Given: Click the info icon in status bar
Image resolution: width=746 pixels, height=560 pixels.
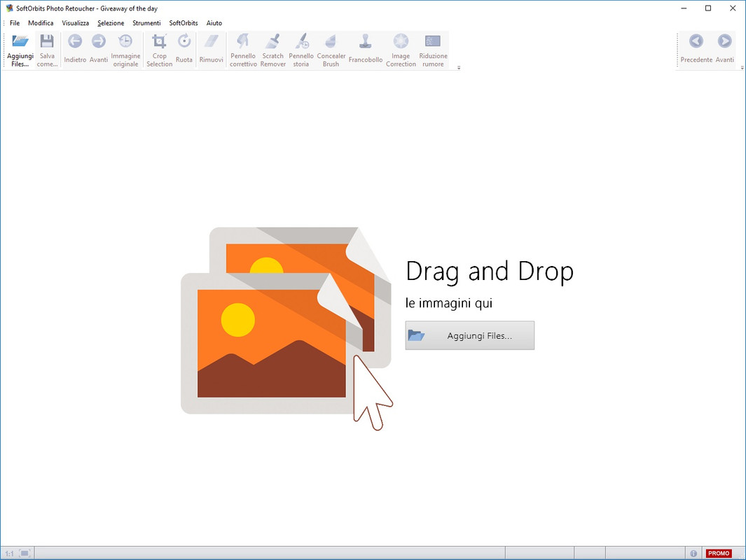Looking at the screenshot, I should (x=693, y=553).
